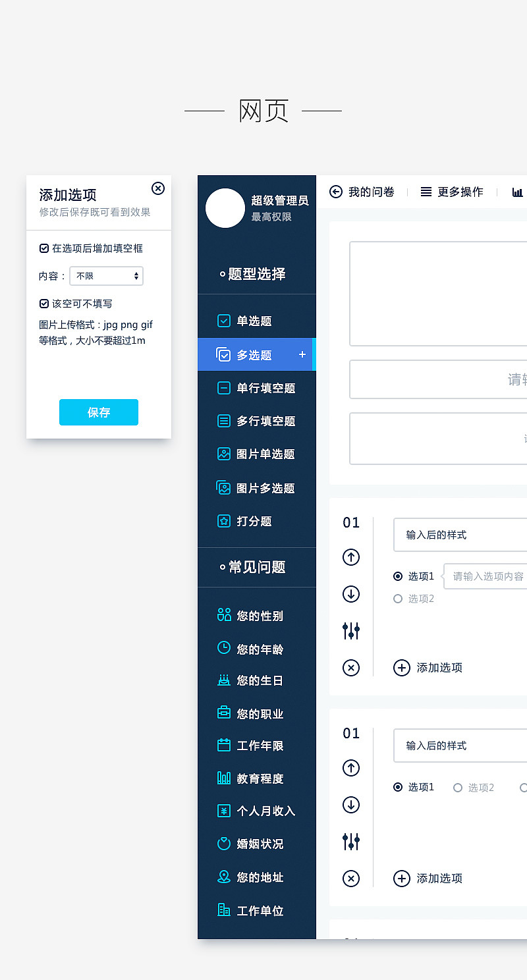
Task: Click 添加选项 in first question
Action: 428,668
